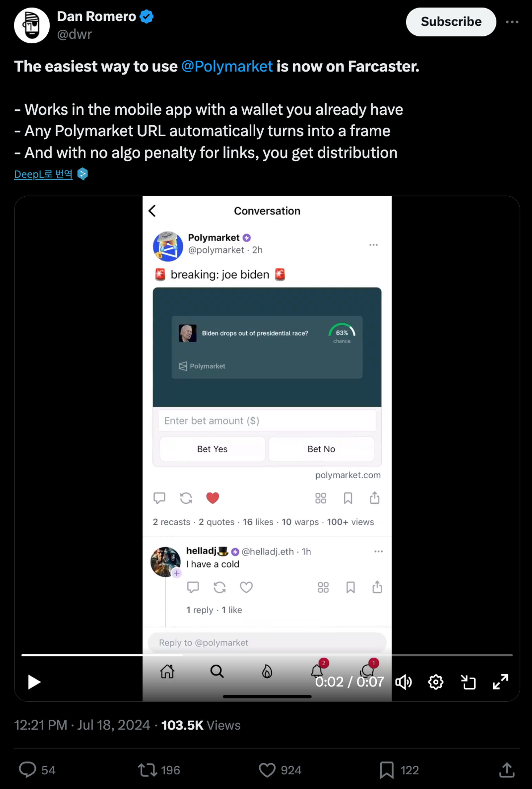Open the tweet more options menu

coord(512,22)
